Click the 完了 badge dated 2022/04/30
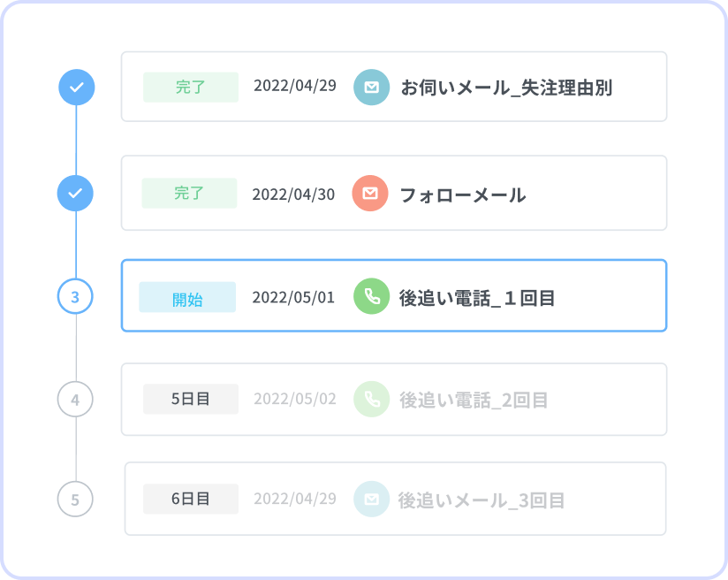Viewport: 728px width, 580px height. point(189,193)
